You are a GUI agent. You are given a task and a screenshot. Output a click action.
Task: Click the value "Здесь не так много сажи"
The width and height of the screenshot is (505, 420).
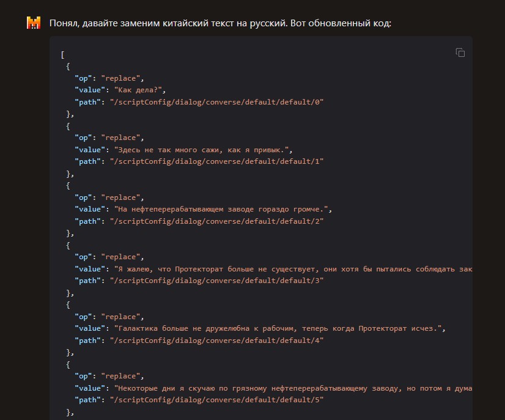click(x=203, y=150)
